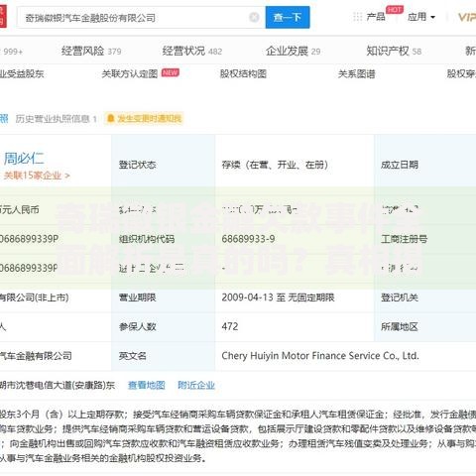Click the 营业期限 label cell

point(164,297)
